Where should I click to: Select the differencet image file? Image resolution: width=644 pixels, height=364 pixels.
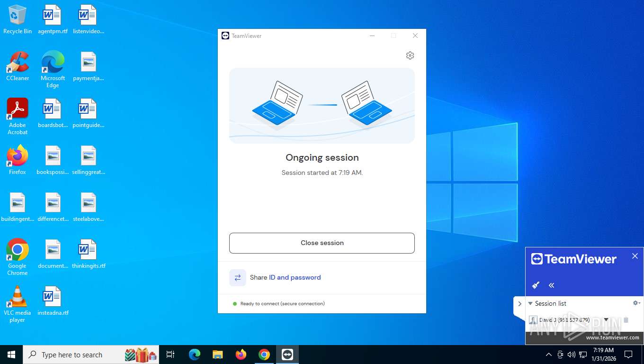click(x=53, y=207)
